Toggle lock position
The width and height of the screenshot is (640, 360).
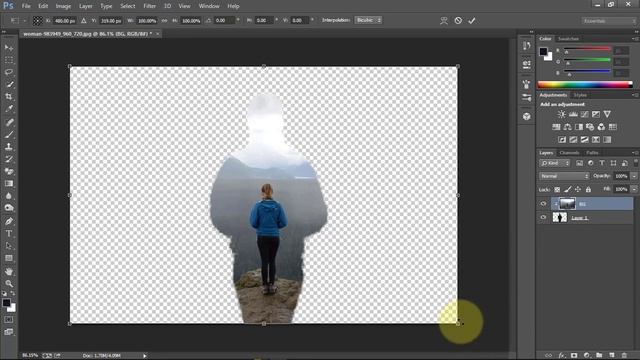pos(578,189)
